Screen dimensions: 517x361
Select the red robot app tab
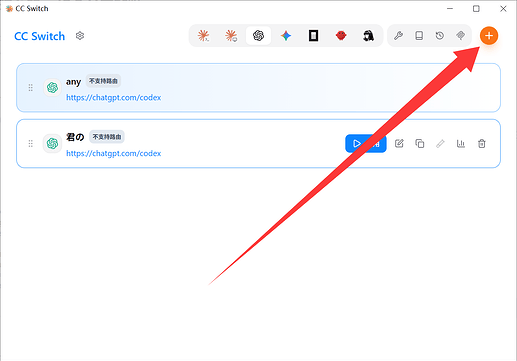pyautogui.click(x=341, y=35)
